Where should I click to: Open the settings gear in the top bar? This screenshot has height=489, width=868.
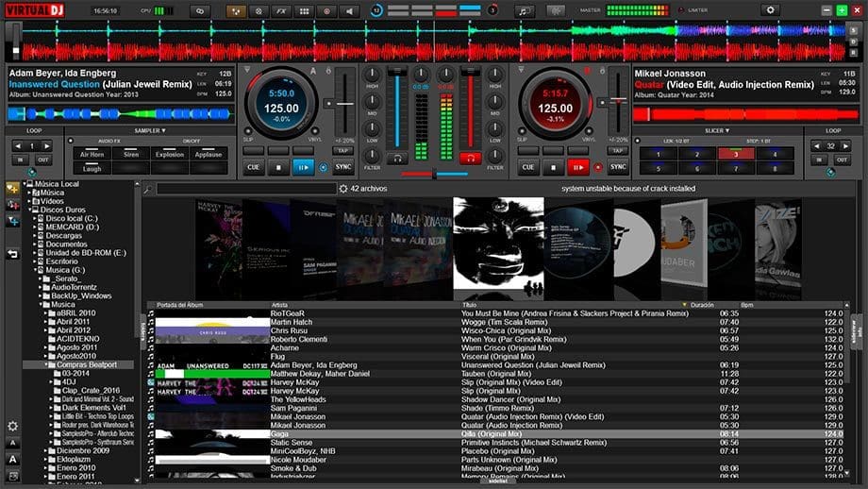tap(770, 10)
